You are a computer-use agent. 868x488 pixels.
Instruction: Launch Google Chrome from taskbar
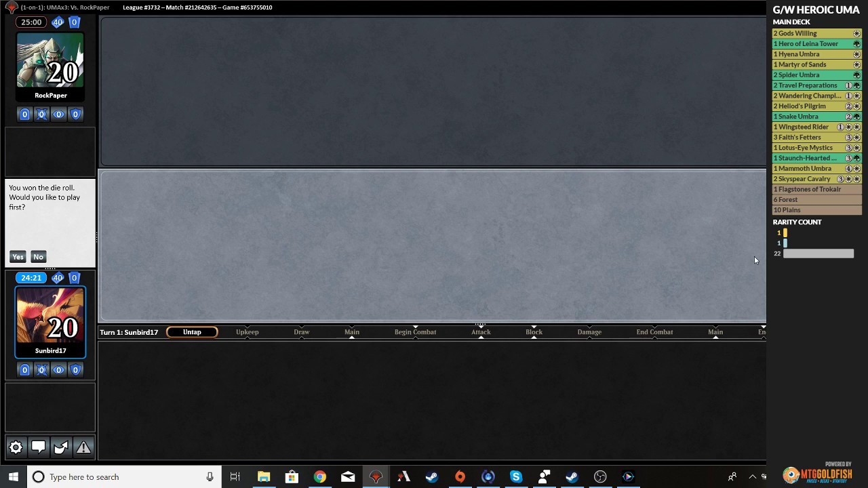(x=319, y=477)
